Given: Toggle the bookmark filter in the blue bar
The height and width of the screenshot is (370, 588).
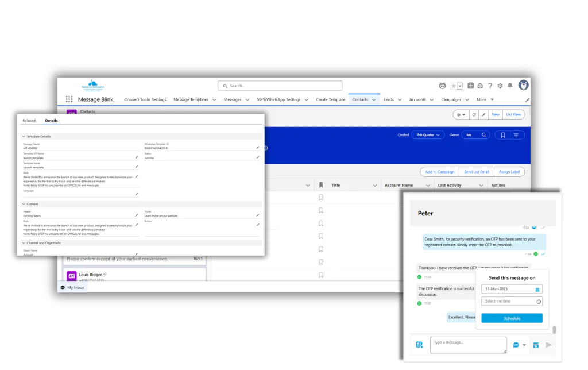Looking at the screenshot, I should pos(503,136).
